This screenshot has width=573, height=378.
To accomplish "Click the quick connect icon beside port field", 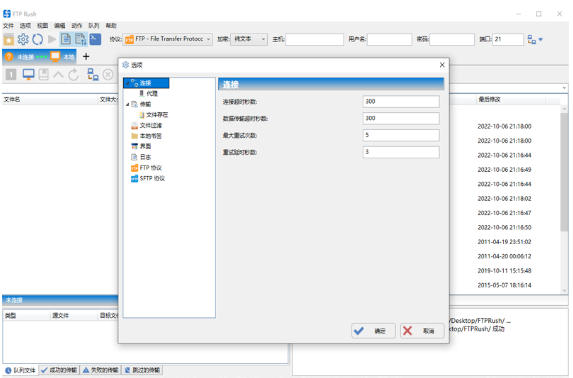I will [532, 39].
